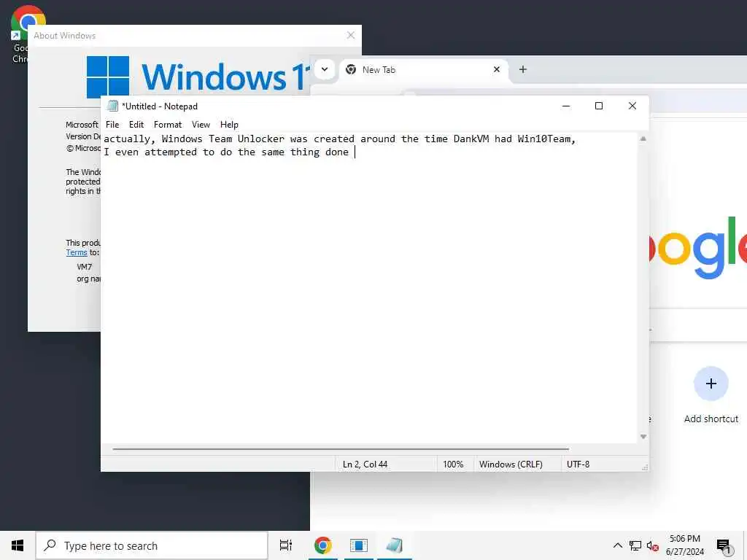This screenshot has height=560, width=747.
Task: Show hidden system tray icons
Action: 617,545
